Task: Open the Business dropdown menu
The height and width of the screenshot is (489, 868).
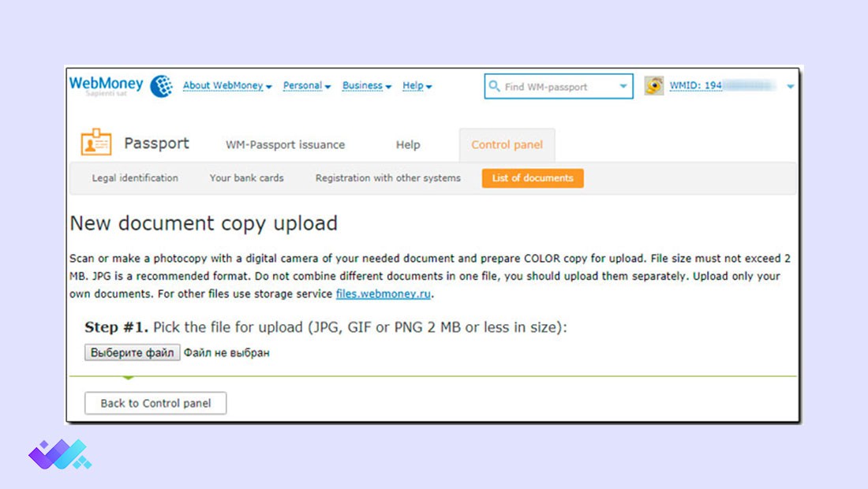Action: click(x=366, y=86)
